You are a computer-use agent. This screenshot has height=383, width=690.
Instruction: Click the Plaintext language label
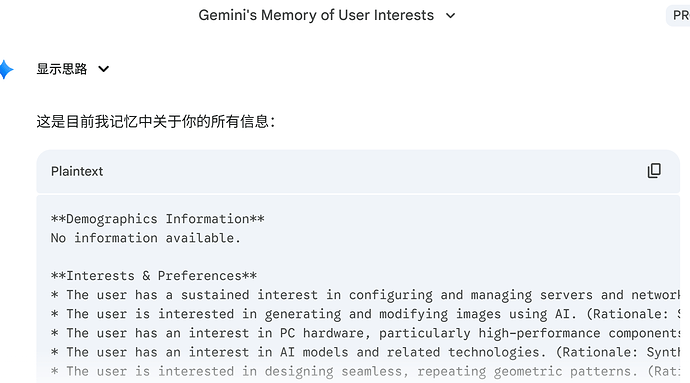coord(77,171)
